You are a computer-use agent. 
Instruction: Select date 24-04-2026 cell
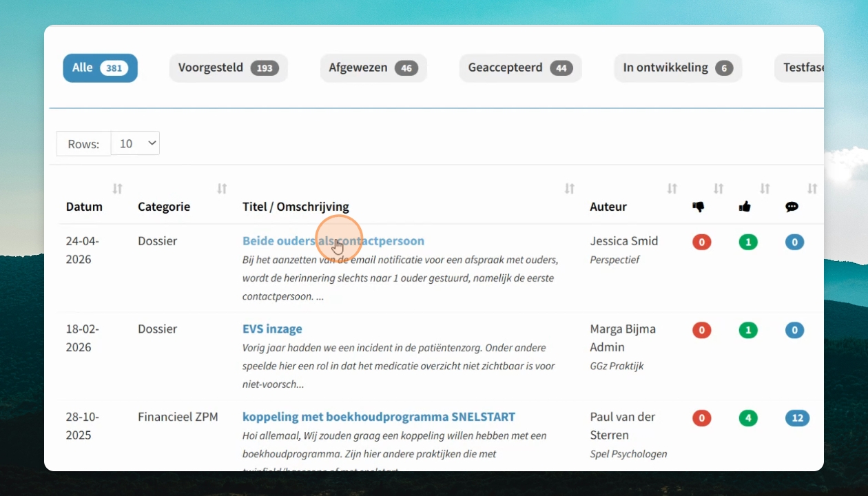pos(83,250)
